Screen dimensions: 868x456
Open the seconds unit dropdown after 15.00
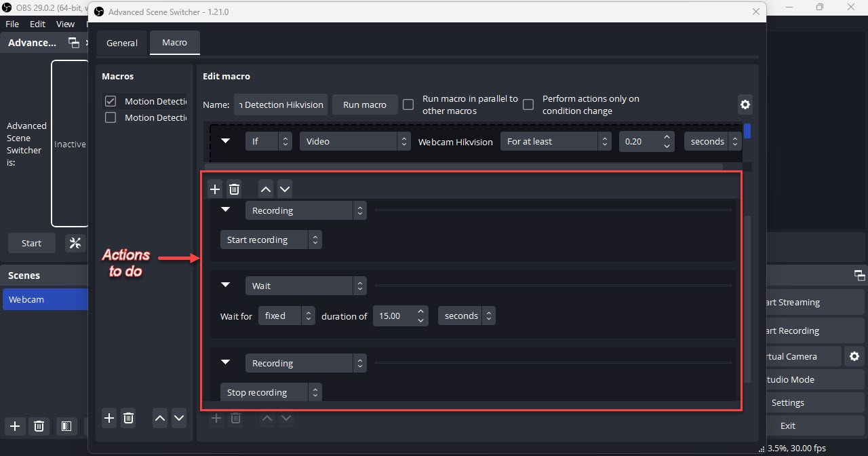coord(467,316)
